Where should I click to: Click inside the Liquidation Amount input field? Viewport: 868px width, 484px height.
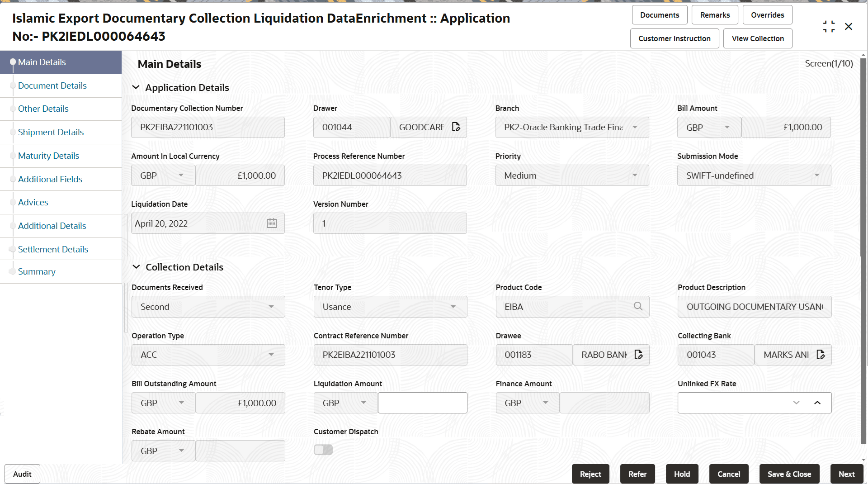pos(422,403)
